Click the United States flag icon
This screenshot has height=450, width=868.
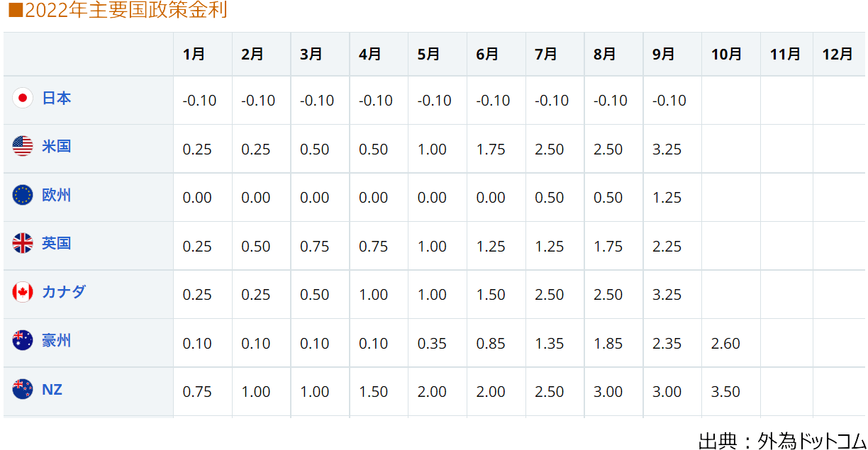pos(23,147)
